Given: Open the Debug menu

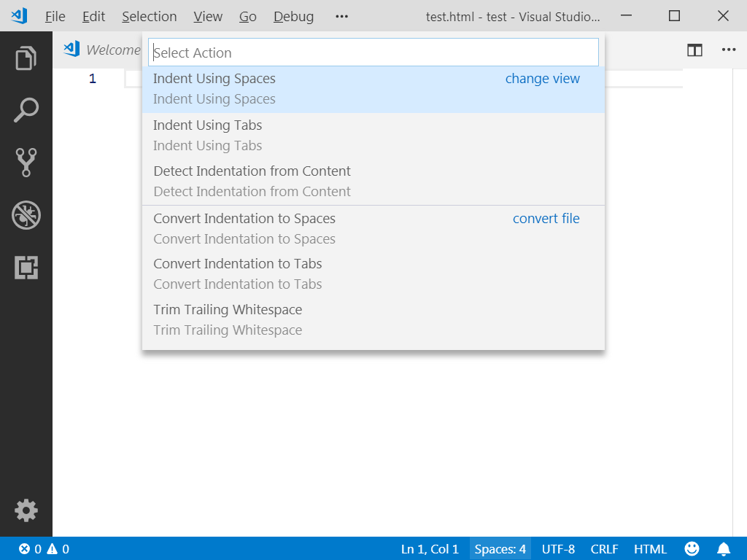Looking at the screenshot, I should 293,16.
